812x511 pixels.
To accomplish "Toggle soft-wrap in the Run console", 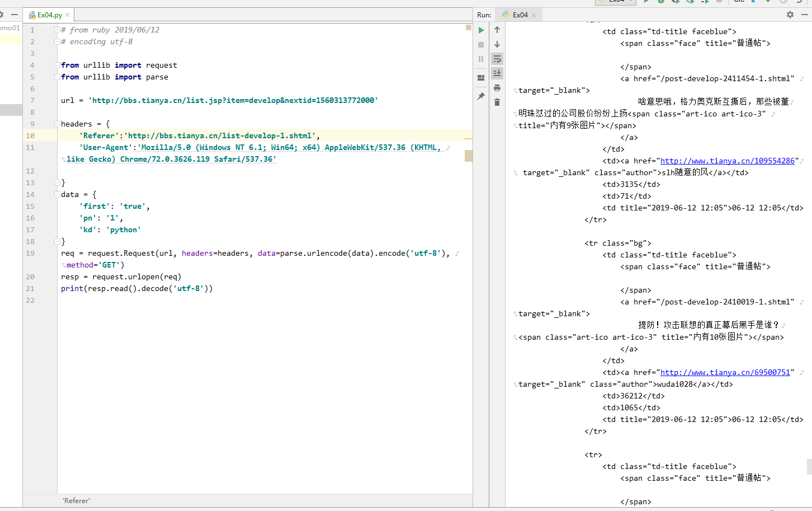I will (497, 59).
